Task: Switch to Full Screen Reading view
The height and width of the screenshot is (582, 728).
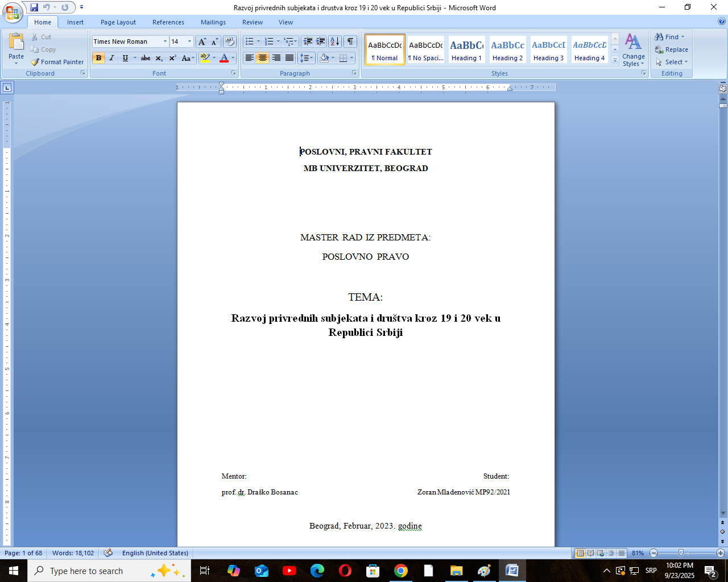Action: 590,553
